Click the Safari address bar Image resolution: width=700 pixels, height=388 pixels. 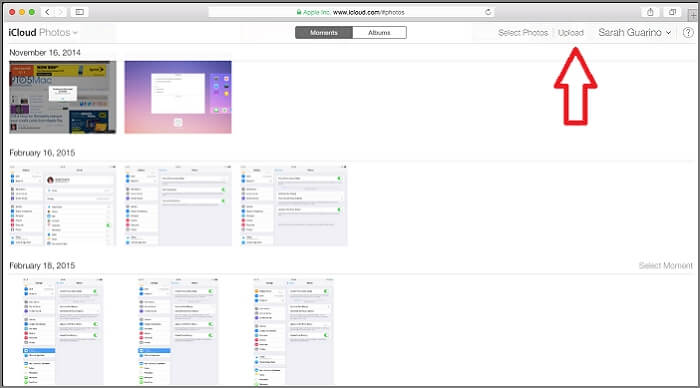(350, 12)
